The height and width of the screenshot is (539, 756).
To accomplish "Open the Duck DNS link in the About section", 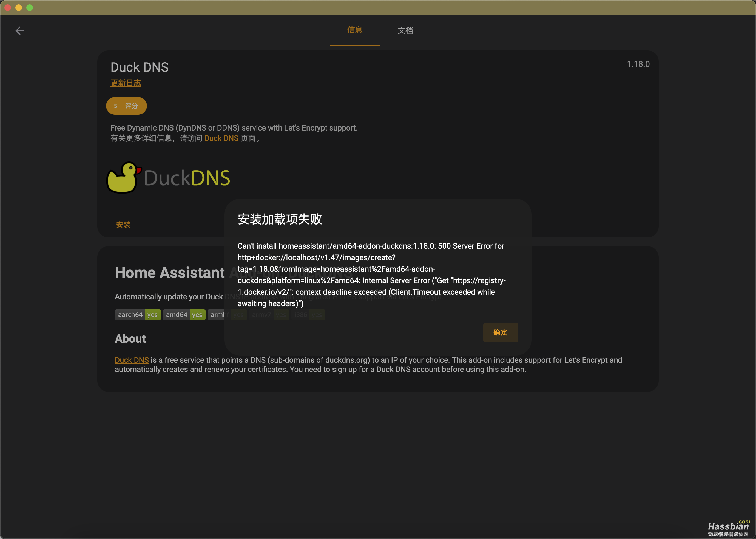I will pos(132,360).
